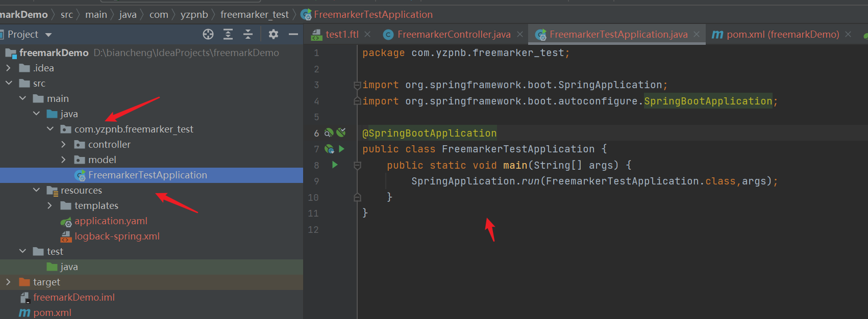Close the pom.xml tab
The image size is (868, 319).
click(848, 34)
